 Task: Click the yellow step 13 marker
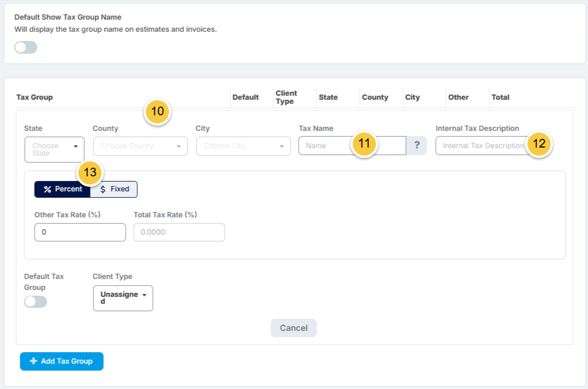90,172
